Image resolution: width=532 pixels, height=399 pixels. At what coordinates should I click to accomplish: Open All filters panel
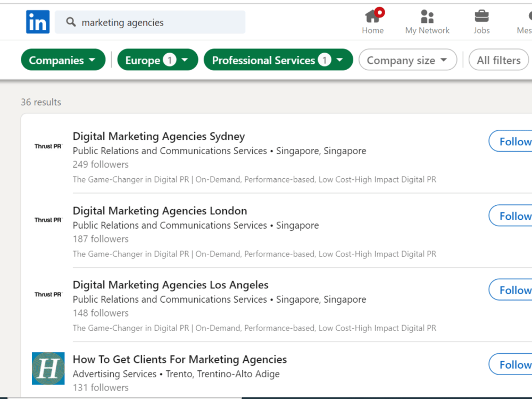click(x=498, y=60)
